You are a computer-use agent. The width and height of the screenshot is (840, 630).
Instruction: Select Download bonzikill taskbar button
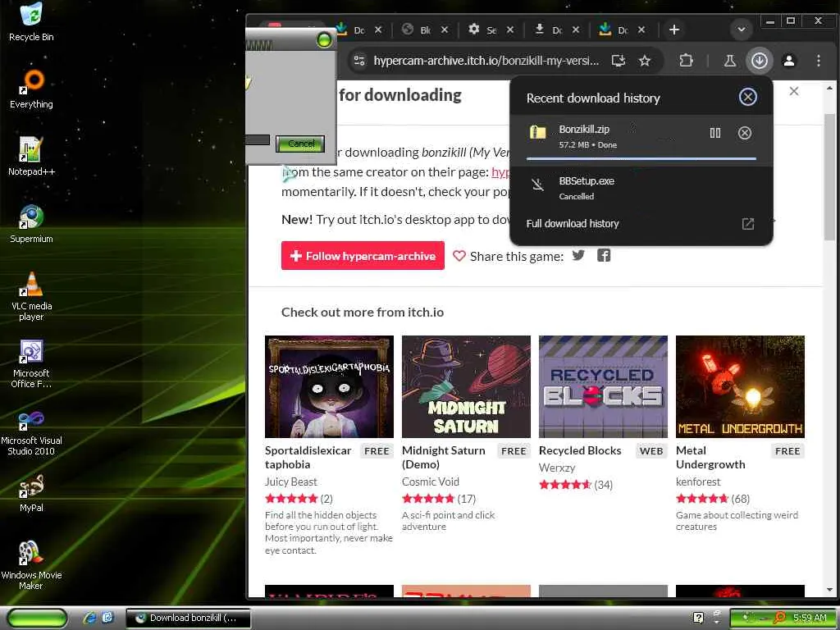[x=188, y=618]
